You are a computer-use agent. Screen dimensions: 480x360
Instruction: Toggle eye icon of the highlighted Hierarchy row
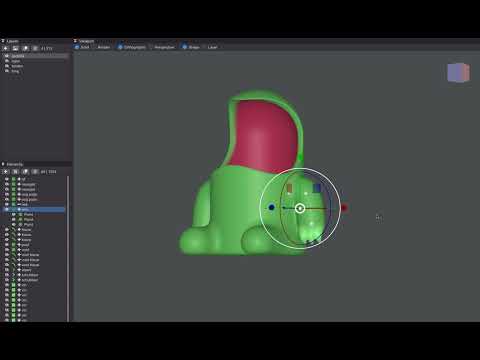pos(6,209)
